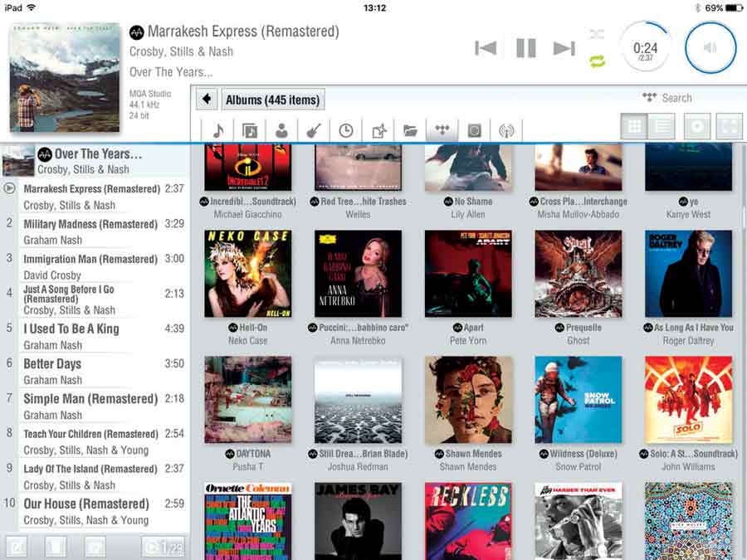Open the Genres tab with the guitar icon
The image size is (747, 560).
tap(314, 130)
